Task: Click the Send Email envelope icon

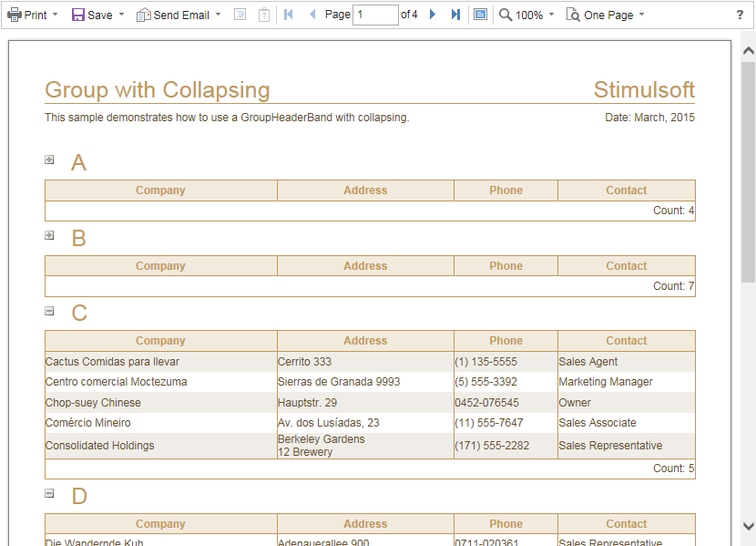Action: tap(143, 15)
